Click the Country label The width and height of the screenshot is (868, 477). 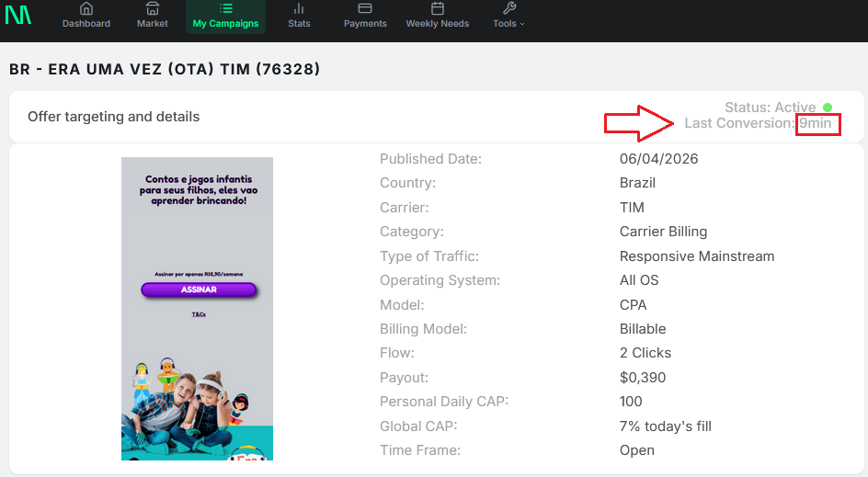tap(407, 183)
